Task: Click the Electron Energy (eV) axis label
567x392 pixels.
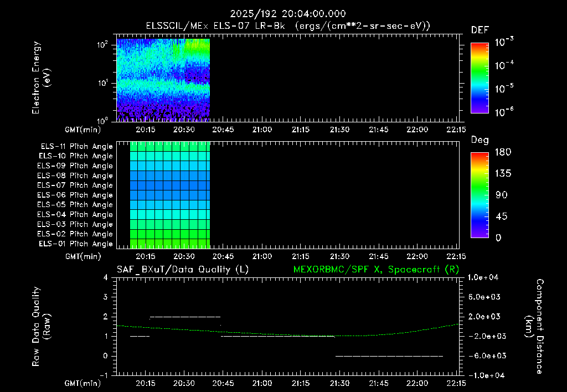Action: [x=41, y=78]
